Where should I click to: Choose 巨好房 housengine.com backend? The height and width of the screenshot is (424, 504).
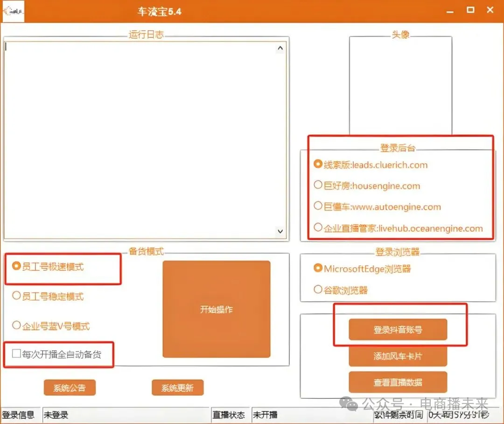click(x=318, y=185)
